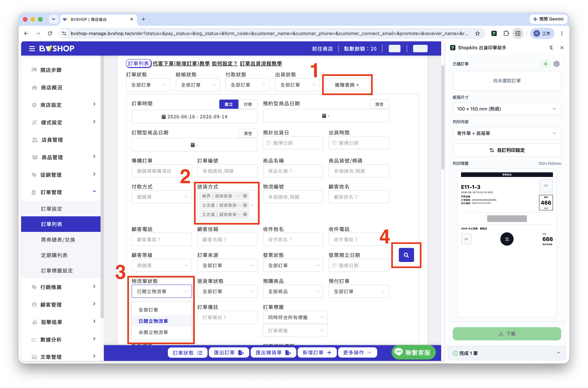Select 未開立物流單 option
This screenshot has width=588, height=388.
162,332
